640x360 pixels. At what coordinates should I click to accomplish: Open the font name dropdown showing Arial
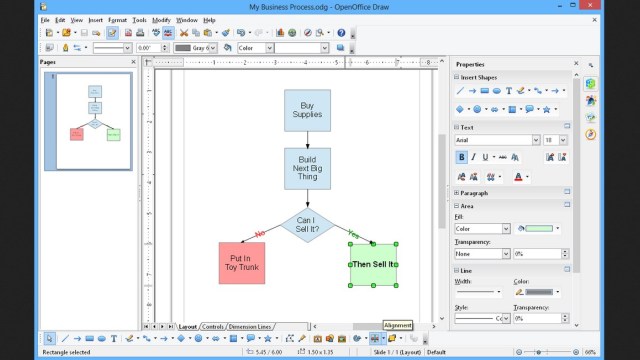tap(536, 140)
